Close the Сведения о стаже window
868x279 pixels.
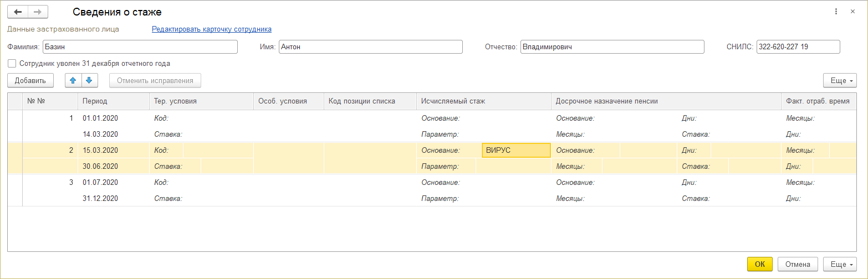pyautogui.click(x=852, y=12)
